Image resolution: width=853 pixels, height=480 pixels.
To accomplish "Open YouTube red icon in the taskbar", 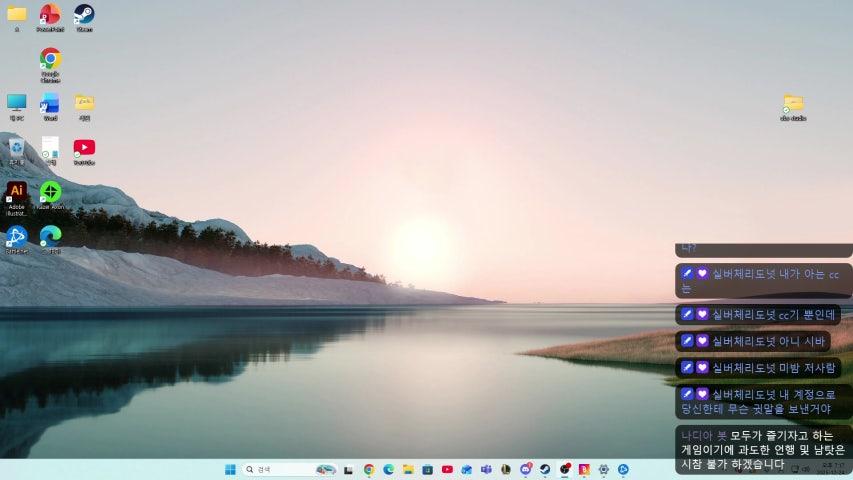I will click(447, 469).
